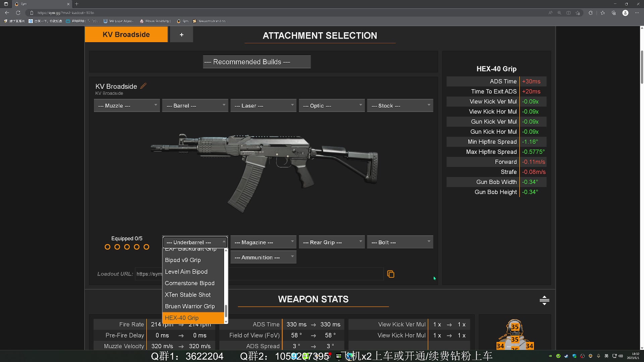Open the browser settings and more menu
This screenshot has width=644, height=362.
(x=637, y=13)
